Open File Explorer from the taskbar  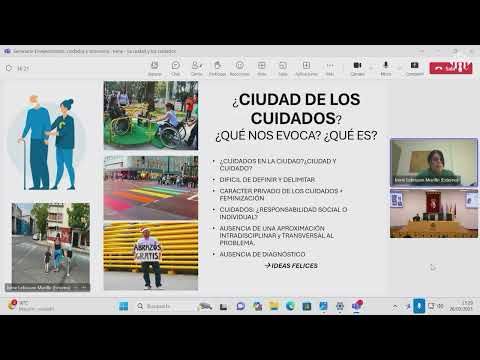(274, 306)
